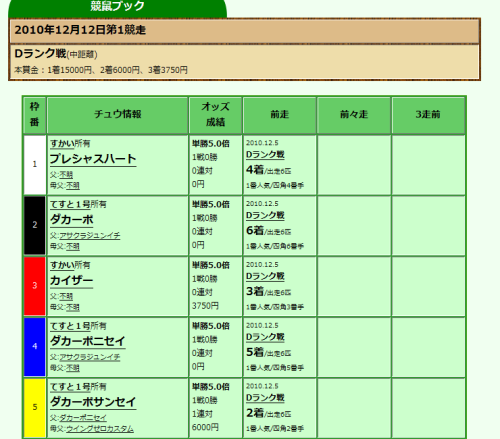Open Dランク戦 previous race link in 5着 row
500x439 pixels.
point(265,337)
